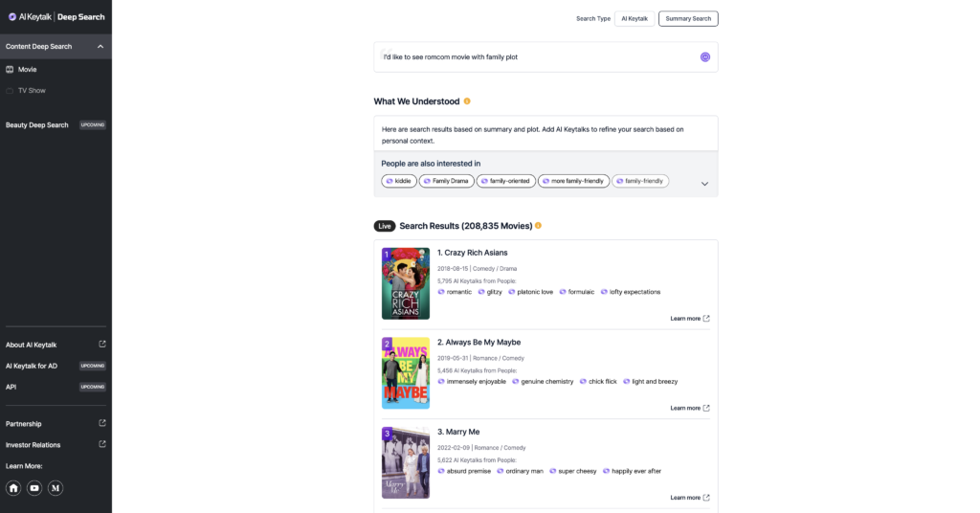Collapse the Content Deep Search section
This screenshot has height=513, width=980.
(x=100, y=46)
